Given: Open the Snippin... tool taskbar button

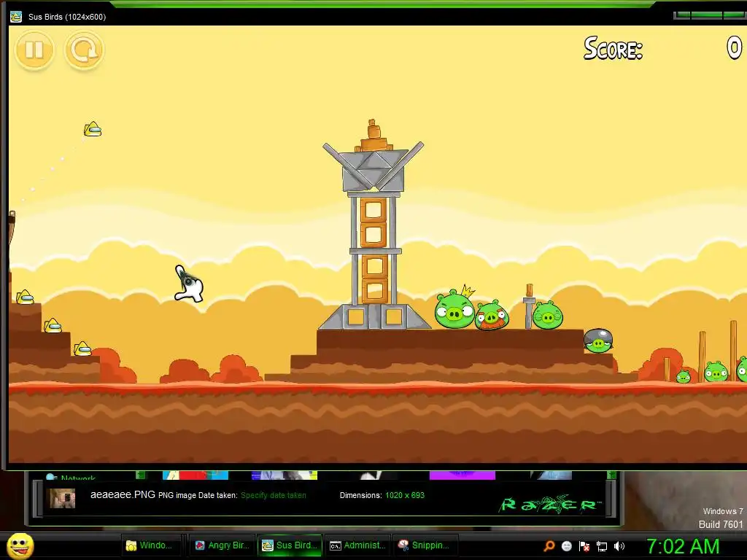Looking at the screenshot, I should pos(426,545).
